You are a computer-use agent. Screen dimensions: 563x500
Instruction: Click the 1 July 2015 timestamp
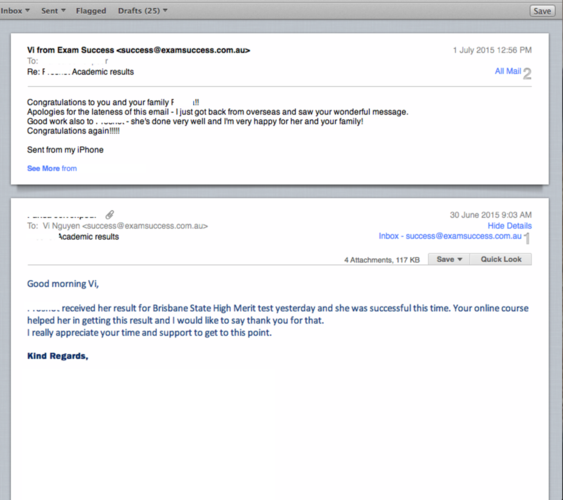click(x=492, y=50)
